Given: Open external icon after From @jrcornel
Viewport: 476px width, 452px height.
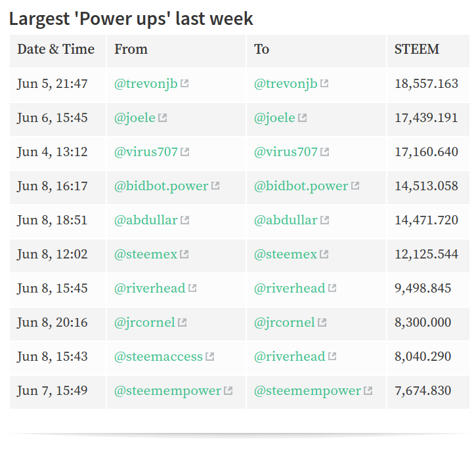Looking at the screenshot, I should [182, 323].
